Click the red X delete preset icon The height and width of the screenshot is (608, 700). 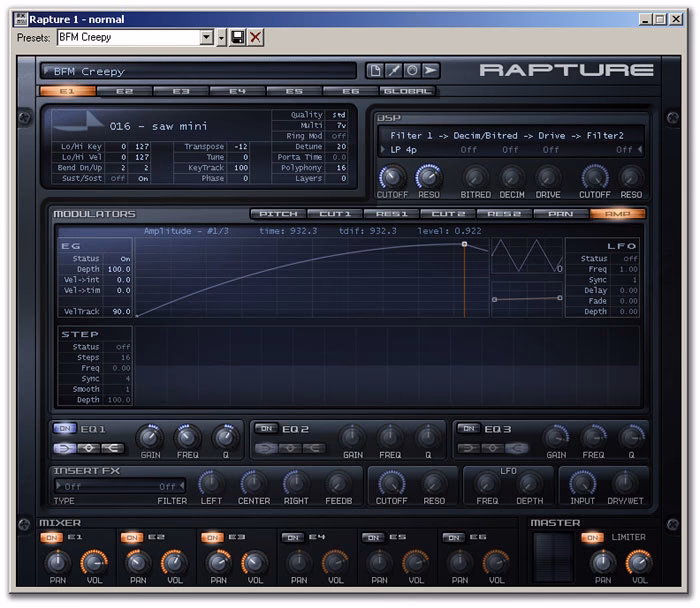[255, 37]
